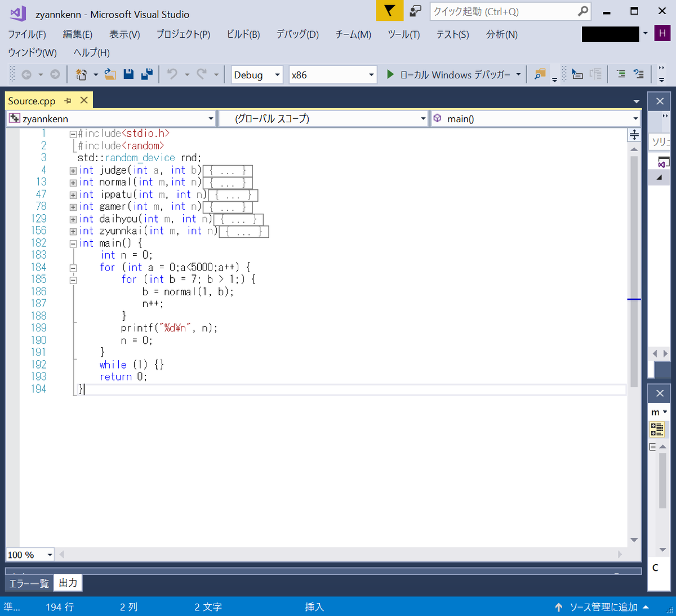
Task: Open the ツール(T) menu
Action: point(404,34)
